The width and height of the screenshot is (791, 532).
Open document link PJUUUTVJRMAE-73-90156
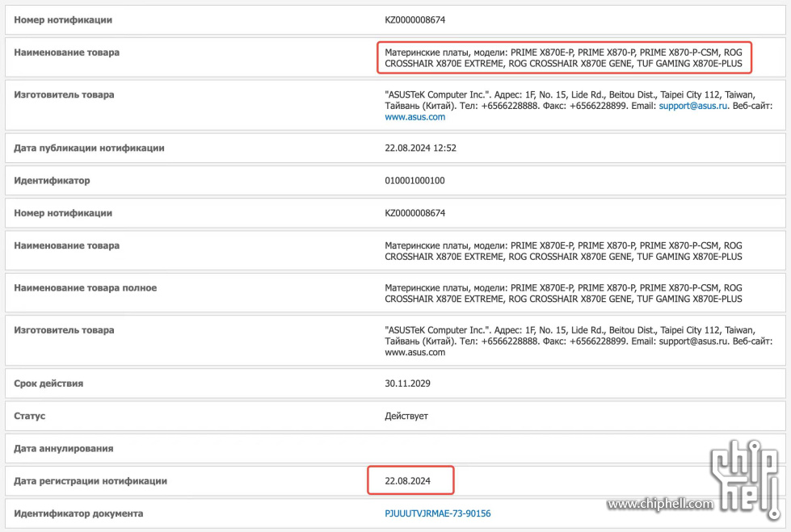(437, 513)
